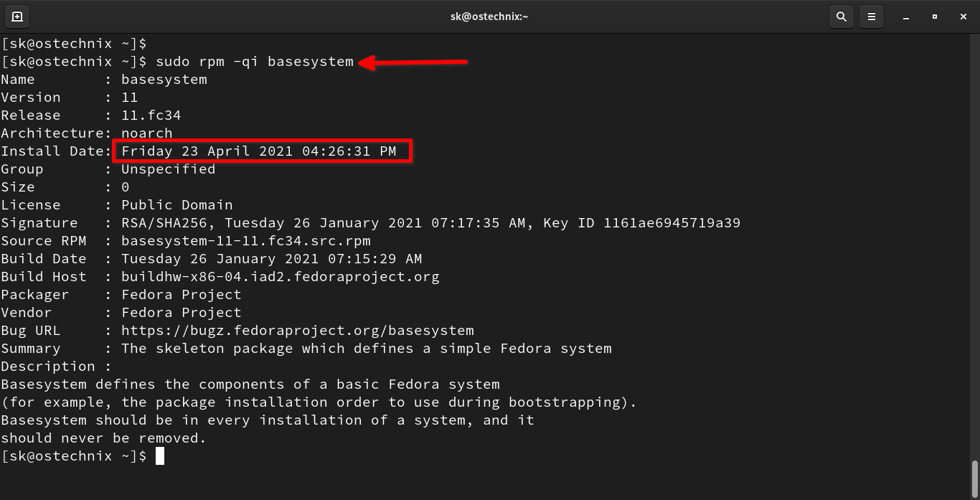The image size is (980, 500).
Task: Click the Packager value 'Fedora Project'
Action: click(182, 295)
